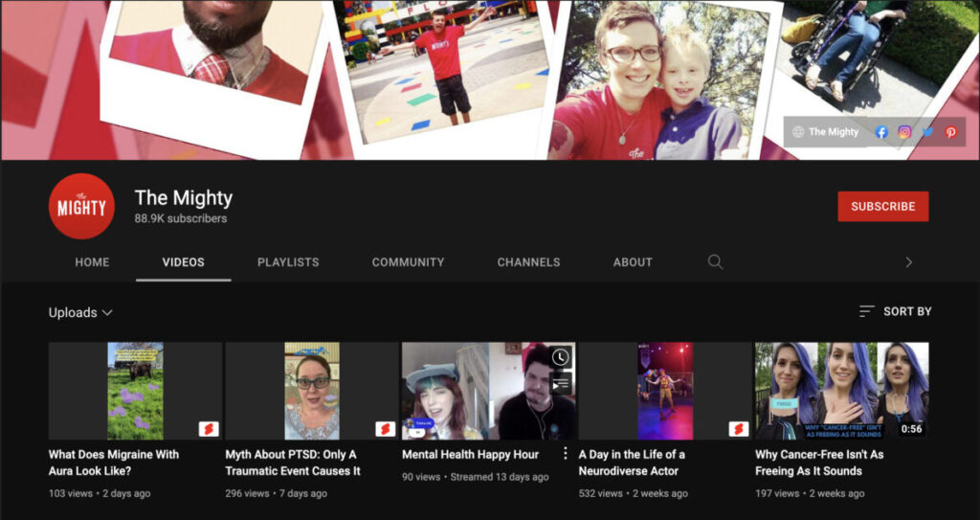Click the '88.9K subscribers' text
The width and height of the screenshot is (980, 520).
[181, 219]
